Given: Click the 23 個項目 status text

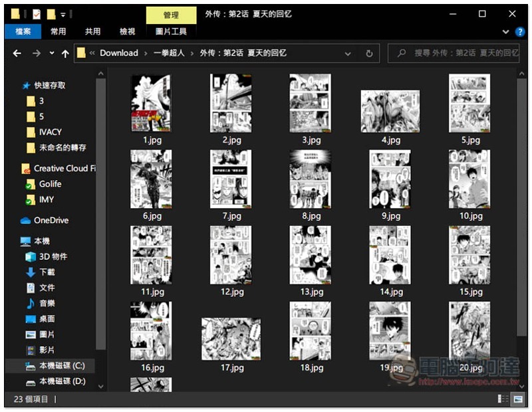Looking at the screenshot, I should point(31,399).
